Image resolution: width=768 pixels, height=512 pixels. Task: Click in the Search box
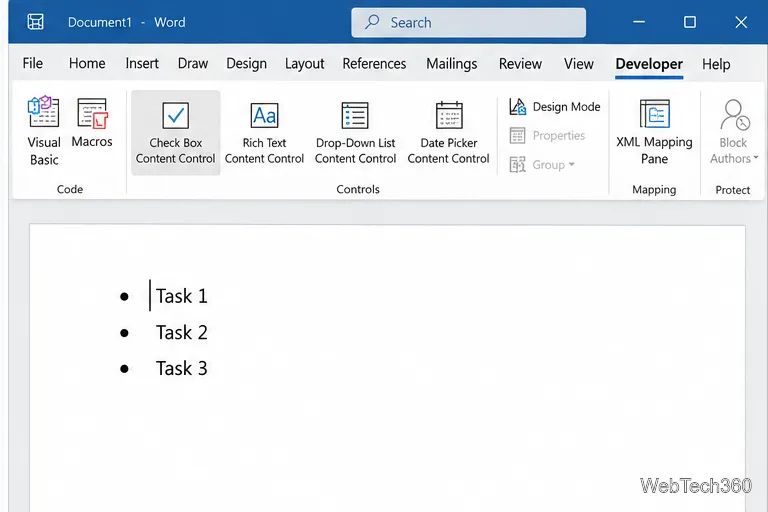pyautogui.click(x=468, y=22)
